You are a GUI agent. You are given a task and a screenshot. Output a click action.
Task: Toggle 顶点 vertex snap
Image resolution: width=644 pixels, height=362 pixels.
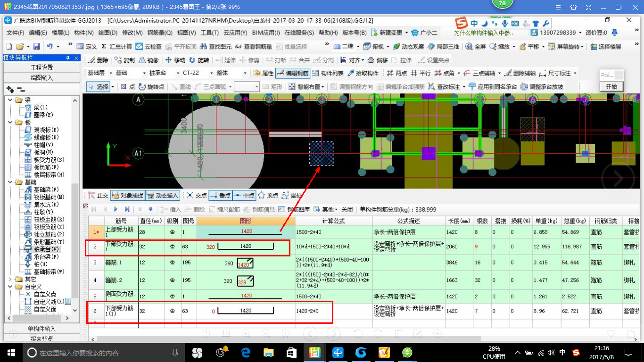click(x=268, y=195)
